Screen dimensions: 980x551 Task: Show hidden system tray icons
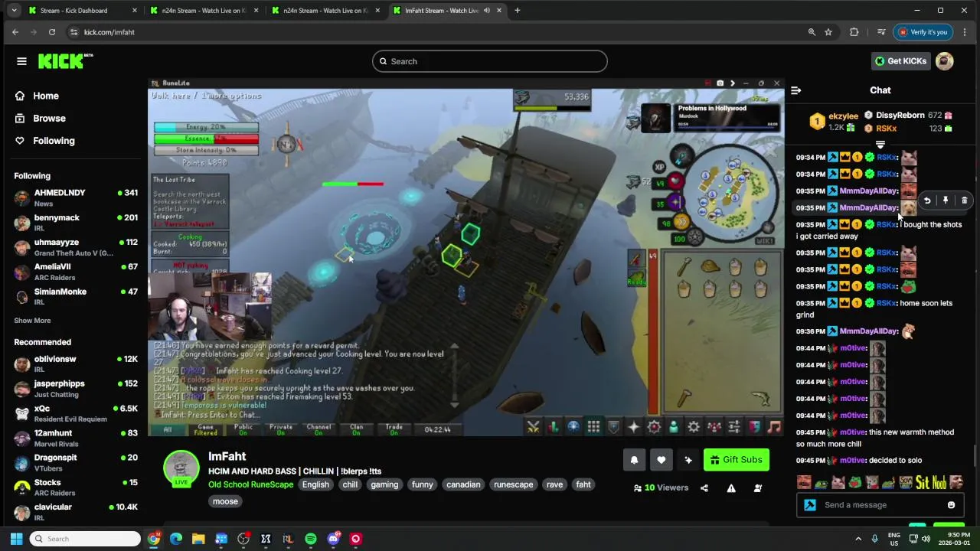click(858, 539)
